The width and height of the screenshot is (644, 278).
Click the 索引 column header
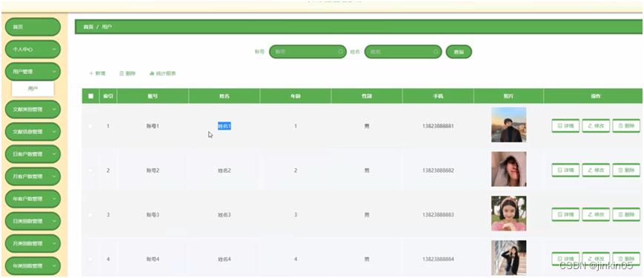click(108, 96)
